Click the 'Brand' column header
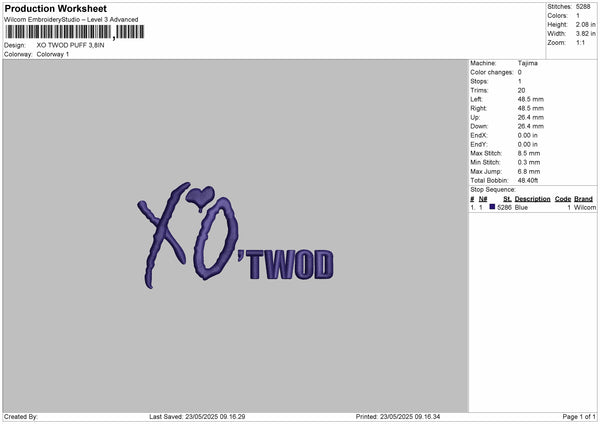The height and width of the screenshot is (424, 600). (584, 199)
